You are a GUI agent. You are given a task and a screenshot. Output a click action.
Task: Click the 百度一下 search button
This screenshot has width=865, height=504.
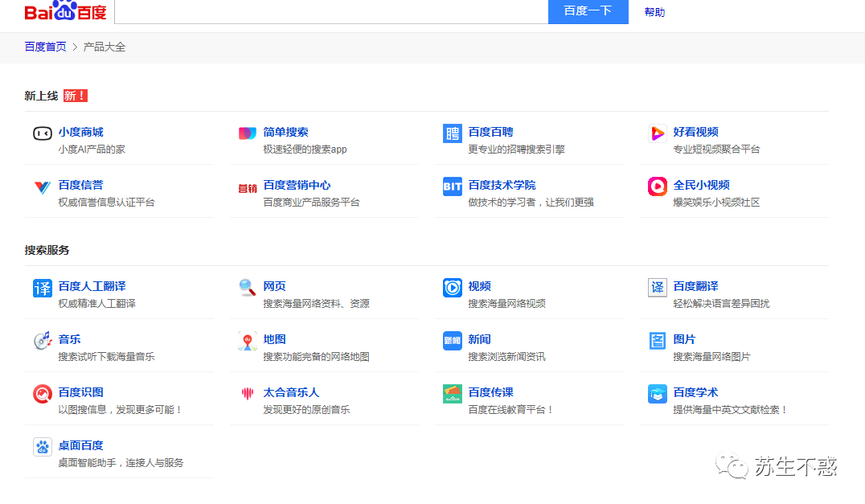point(588,11)
